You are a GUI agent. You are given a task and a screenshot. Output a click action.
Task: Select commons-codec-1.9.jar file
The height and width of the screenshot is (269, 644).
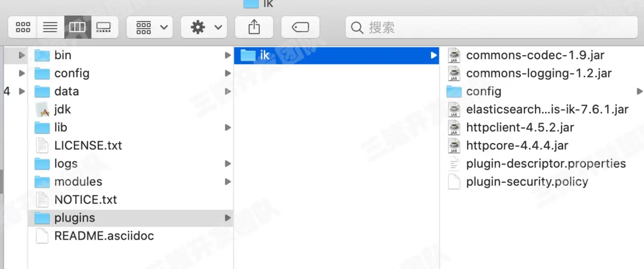click(x=542, y=55)
